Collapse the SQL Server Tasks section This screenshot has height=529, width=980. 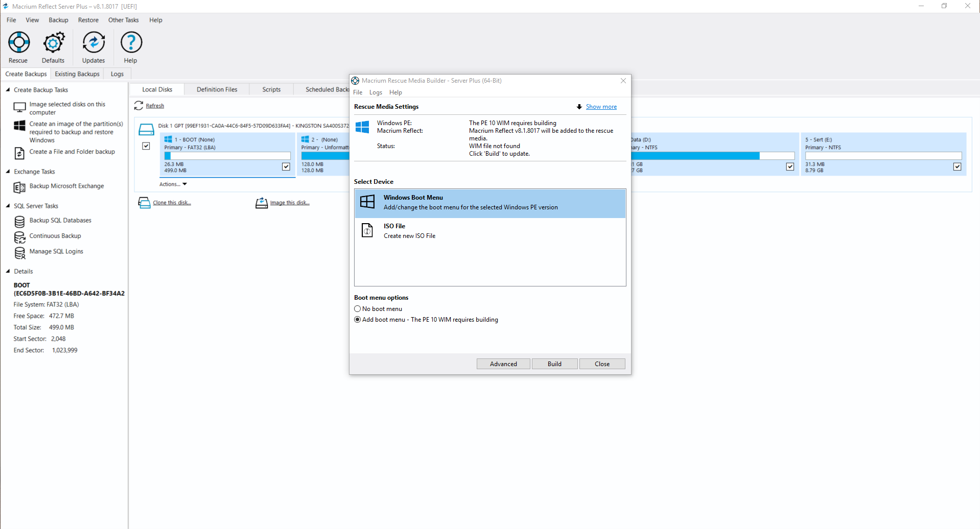(x=8, y=206)
